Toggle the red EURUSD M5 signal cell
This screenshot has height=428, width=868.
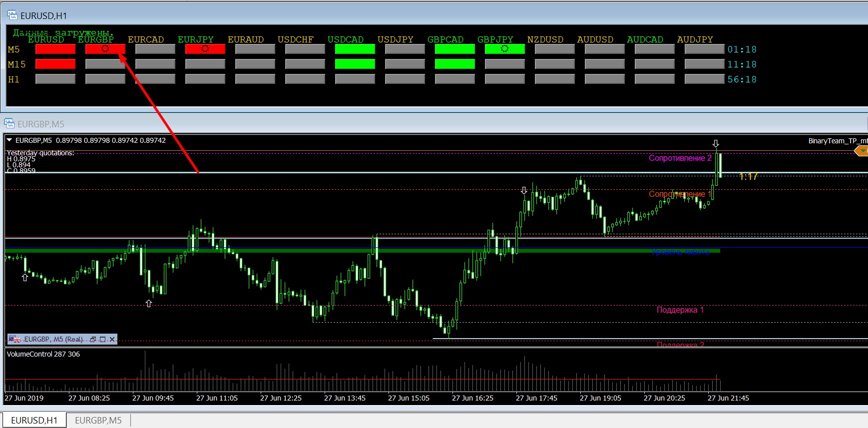click(x=55, y=49)
